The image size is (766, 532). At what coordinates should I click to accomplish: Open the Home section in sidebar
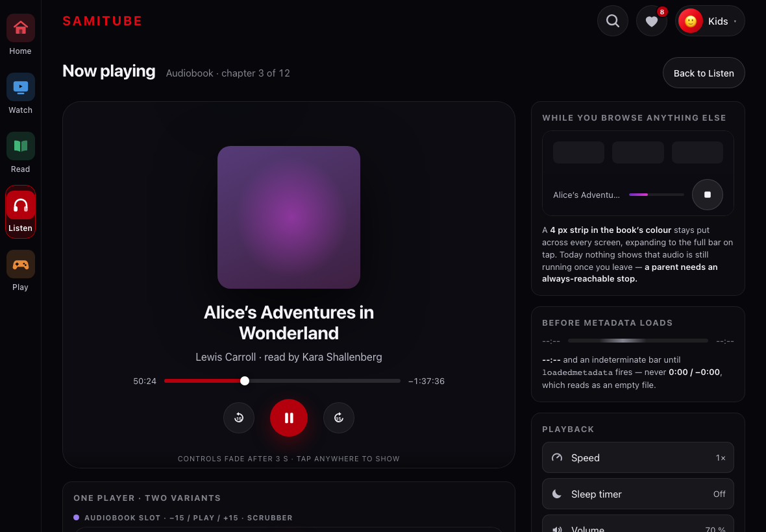pyautogui.click(x=21, y=35)
